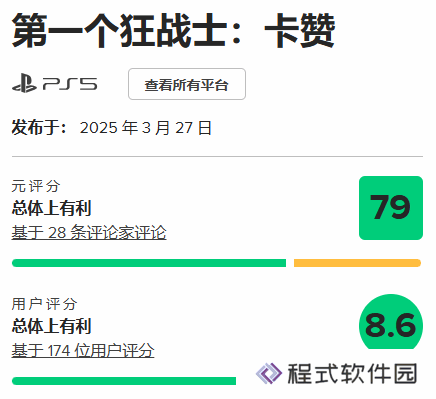Click the 用户评分 section label
This screenshot has width=436, height=399.
pos(44,304)
